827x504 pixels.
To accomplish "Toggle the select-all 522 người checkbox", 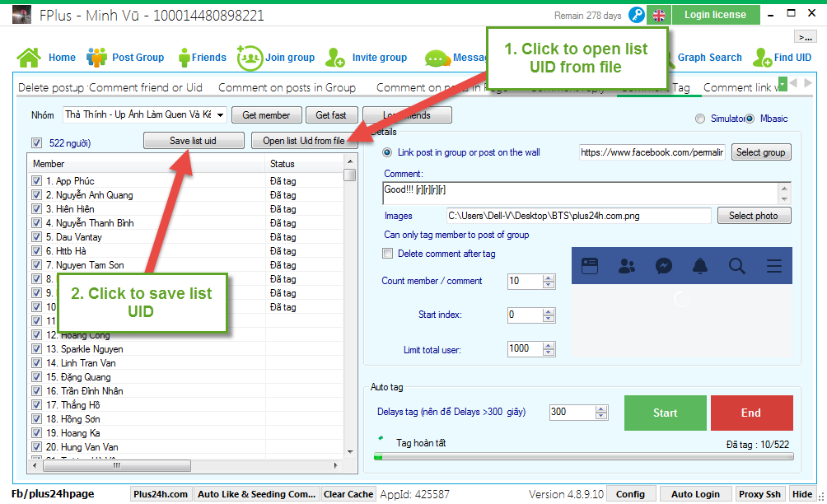I will tap(36, 142).
